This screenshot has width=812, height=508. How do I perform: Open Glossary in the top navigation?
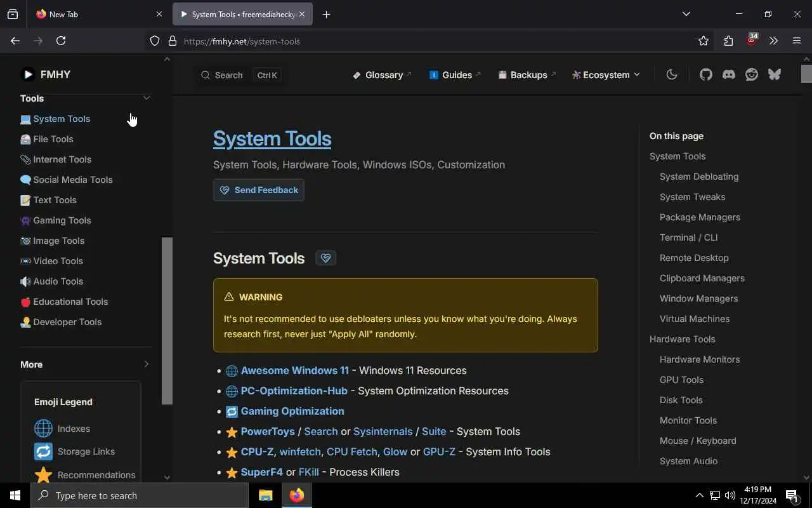[x=382, y=75]
